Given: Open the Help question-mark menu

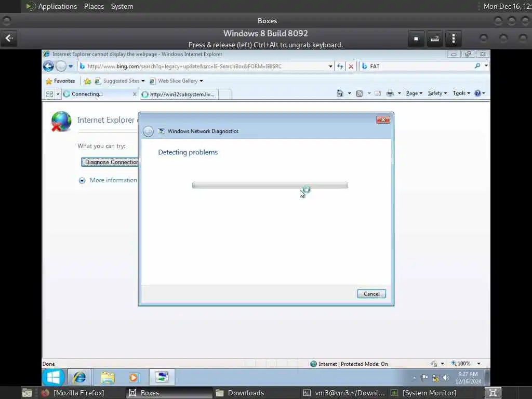Looking at the screenshot, I should (480, 94).
